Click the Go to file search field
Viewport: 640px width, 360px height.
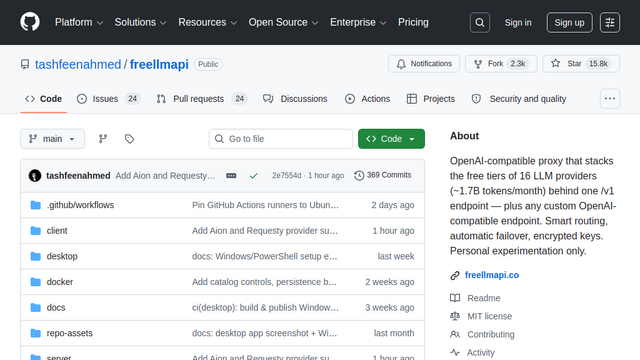(281, 139)
